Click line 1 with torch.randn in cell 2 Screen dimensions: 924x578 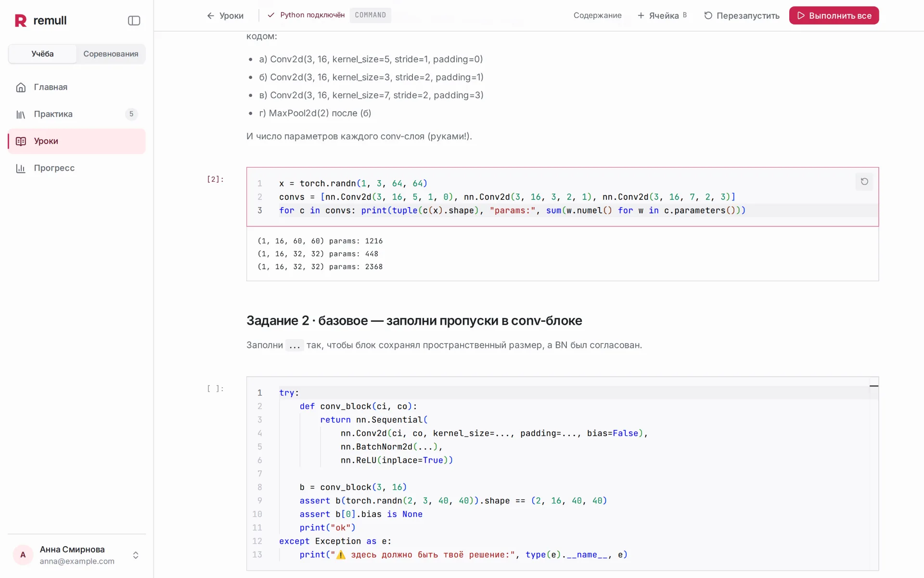point(353,184)
